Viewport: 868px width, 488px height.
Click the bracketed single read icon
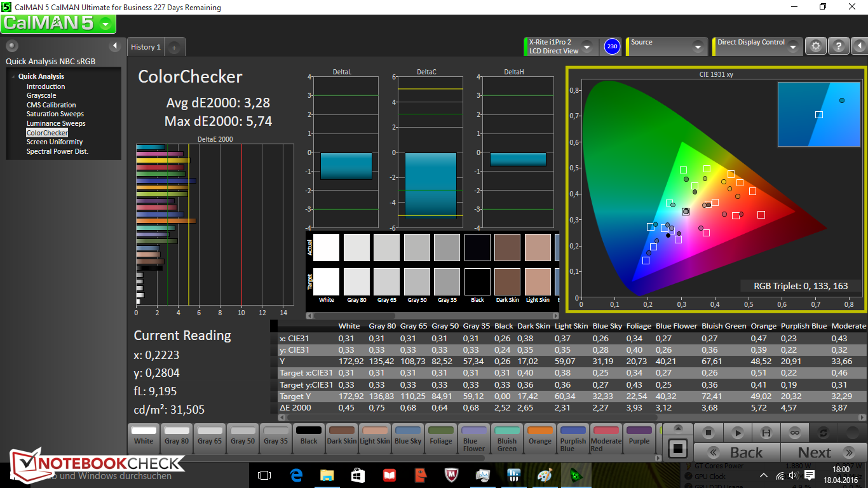tap(766, 433)
